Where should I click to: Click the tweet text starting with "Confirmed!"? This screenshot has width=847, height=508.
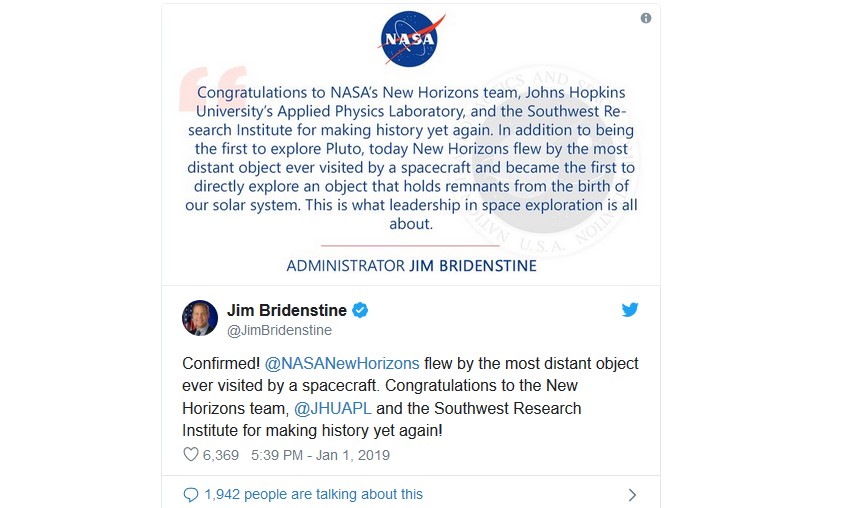point(410,396)
